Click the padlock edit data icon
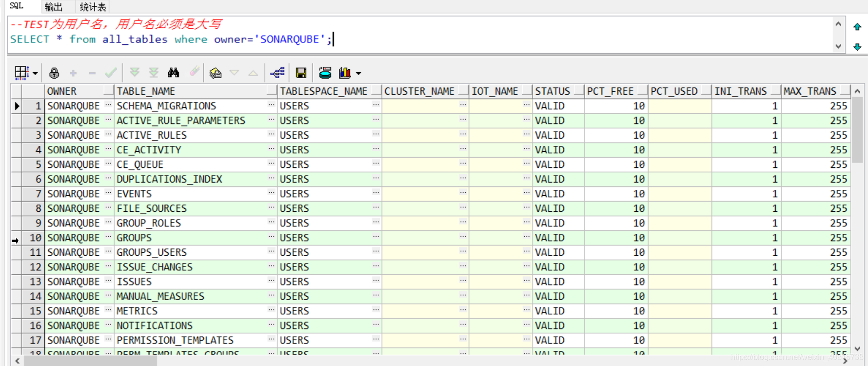 coord(54,73)
